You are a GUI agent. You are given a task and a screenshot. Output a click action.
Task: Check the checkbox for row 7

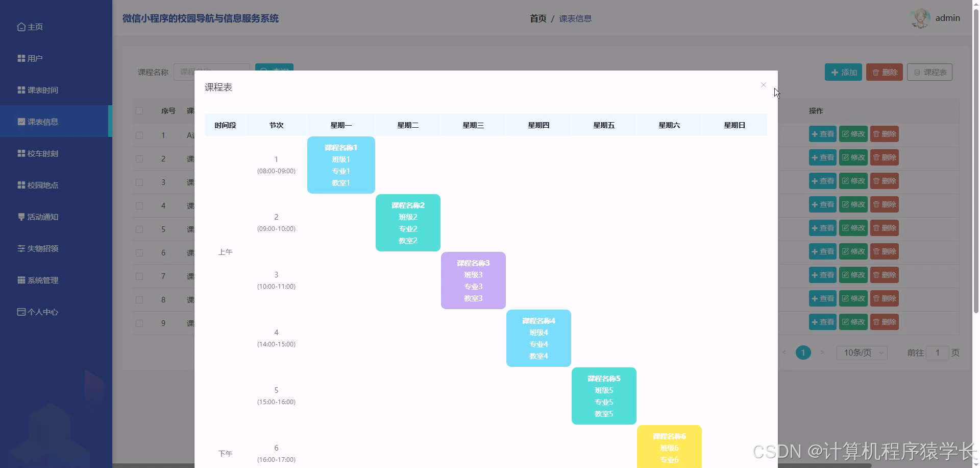coord(139,276)
